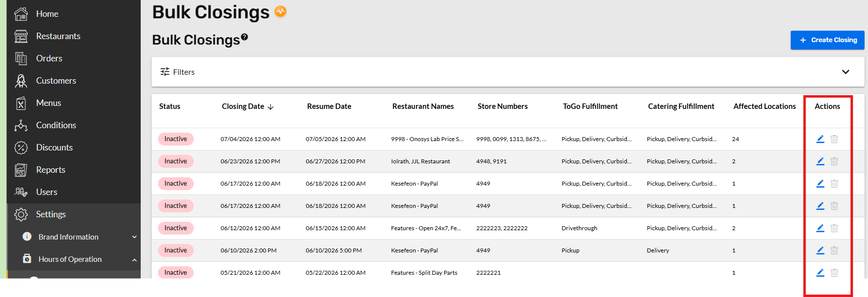Click the Hours of Operation clock icon
The height and width of the screenshot is (297, 868).
click(x=27, y=259)
